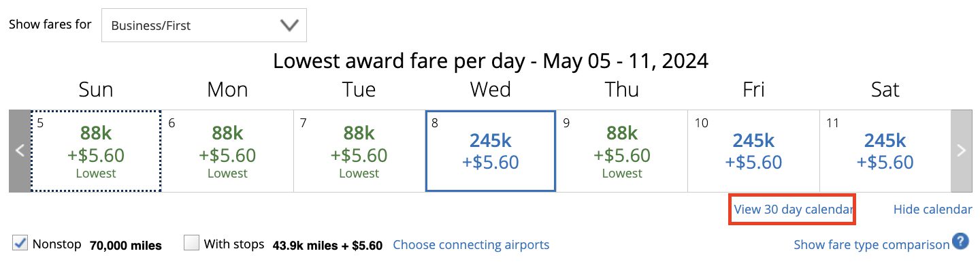Click the With stops label text

tap(234, 244)
